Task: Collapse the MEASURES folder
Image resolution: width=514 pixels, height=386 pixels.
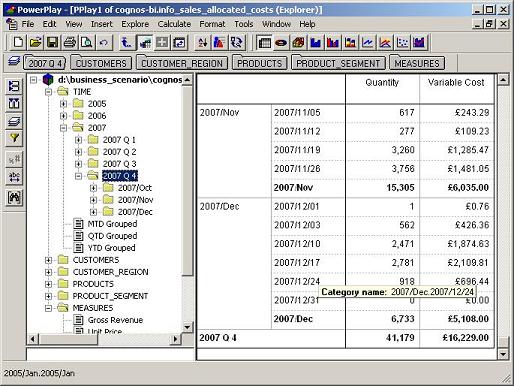Action: 48,308
